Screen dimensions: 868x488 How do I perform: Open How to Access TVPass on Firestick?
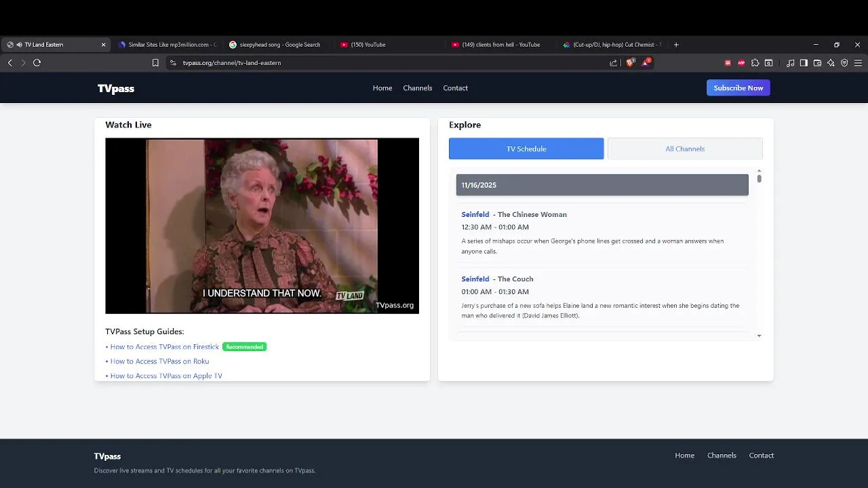pyautogui.click(x=165, y=347)
